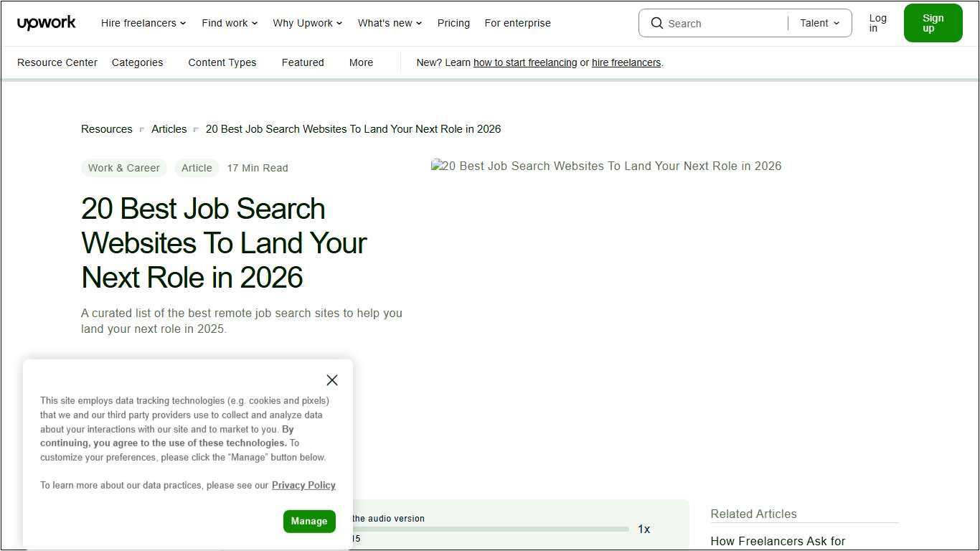Select Content Types in the navigation
The height and width of the screenshot is (551, 980).
[x=222, y=62]
